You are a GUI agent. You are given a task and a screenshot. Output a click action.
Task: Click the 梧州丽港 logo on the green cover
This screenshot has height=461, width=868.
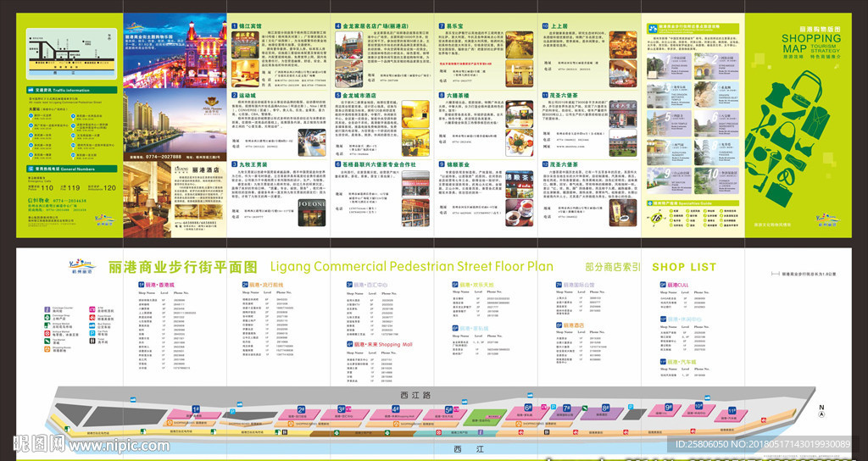click(827, 219)
